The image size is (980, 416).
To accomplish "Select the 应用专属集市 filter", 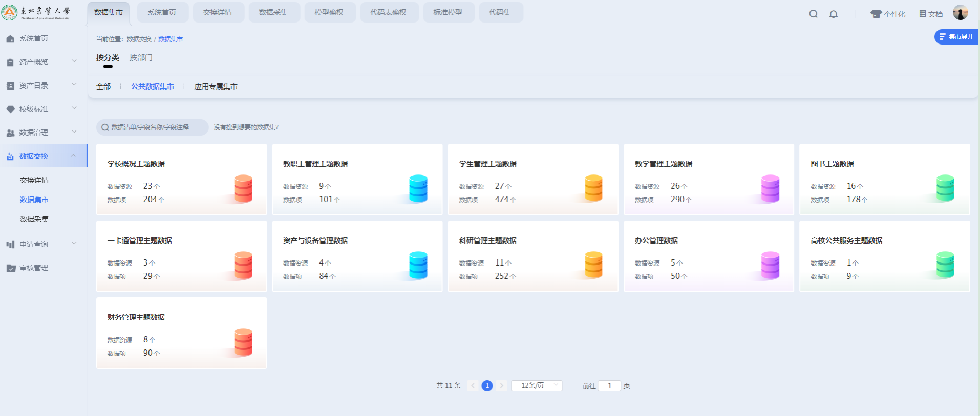I will (216, 86).
